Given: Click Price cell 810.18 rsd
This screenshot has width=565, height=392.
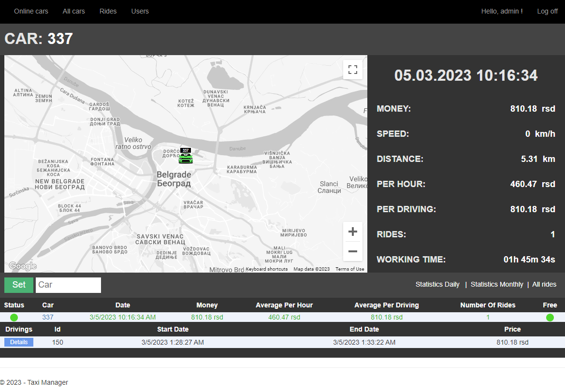Looking at the screenshot, I should pyautogui.click(x=512, y=342).
